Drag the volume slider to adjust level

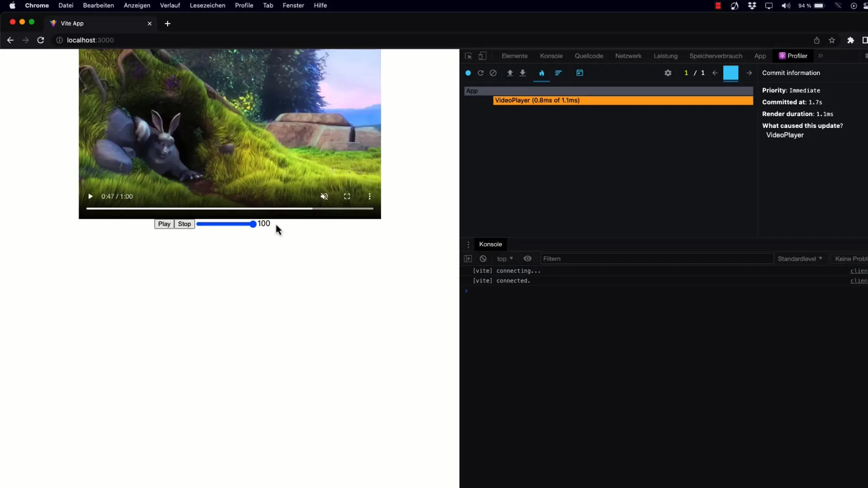tap(253, 224)
